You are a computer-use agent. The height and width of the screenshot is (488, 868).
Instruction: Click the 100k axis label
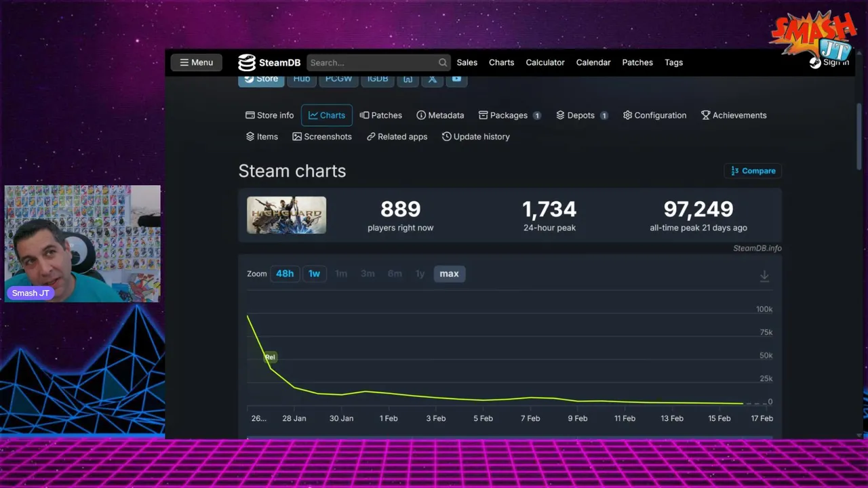(764, 309)
